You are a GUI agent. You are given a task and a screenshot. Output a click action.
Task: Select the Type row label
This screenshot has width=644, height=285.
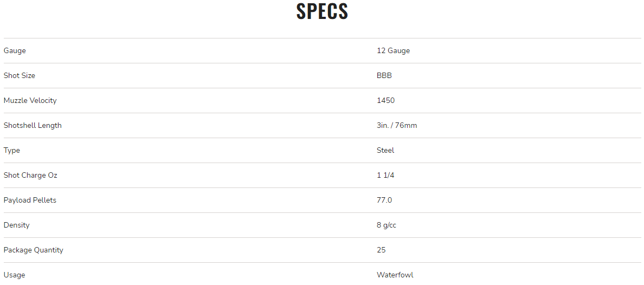[x=12, y=151]
